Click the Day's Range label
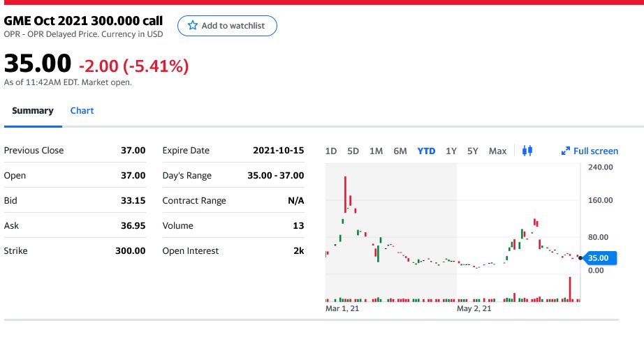 187,176
